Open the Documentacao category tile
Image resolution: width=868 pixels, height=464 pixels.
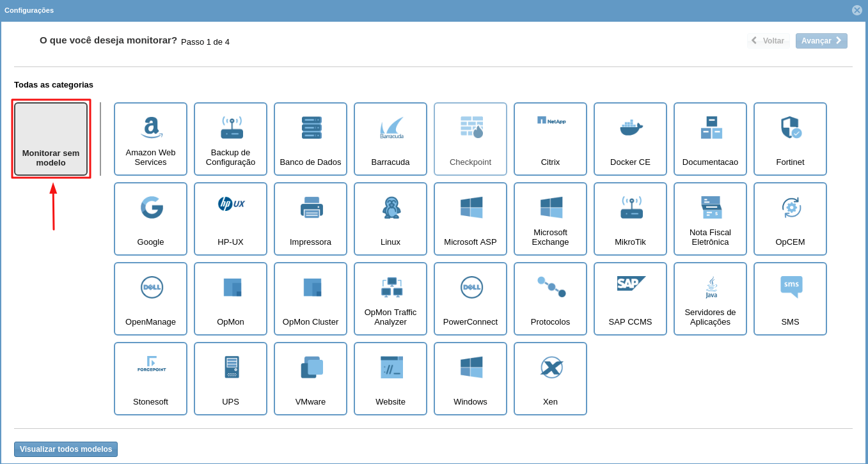coord(710,139)
